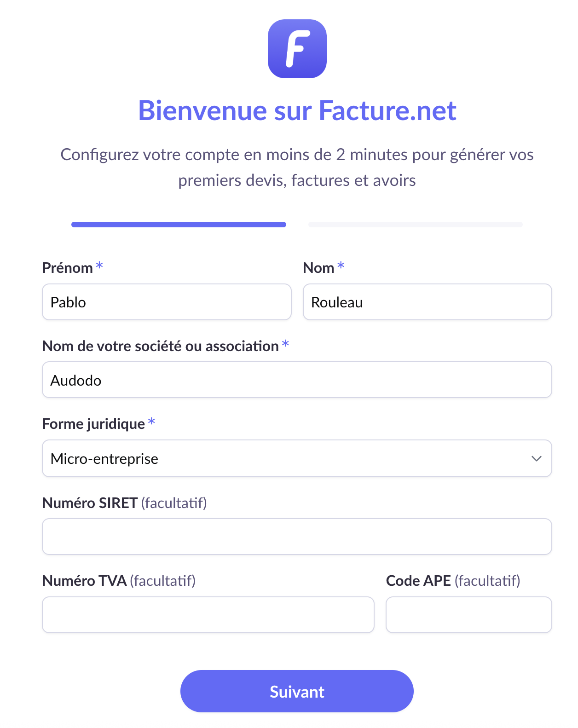Click the Prénom label text
578x728 pixels.
pos(68,268)
